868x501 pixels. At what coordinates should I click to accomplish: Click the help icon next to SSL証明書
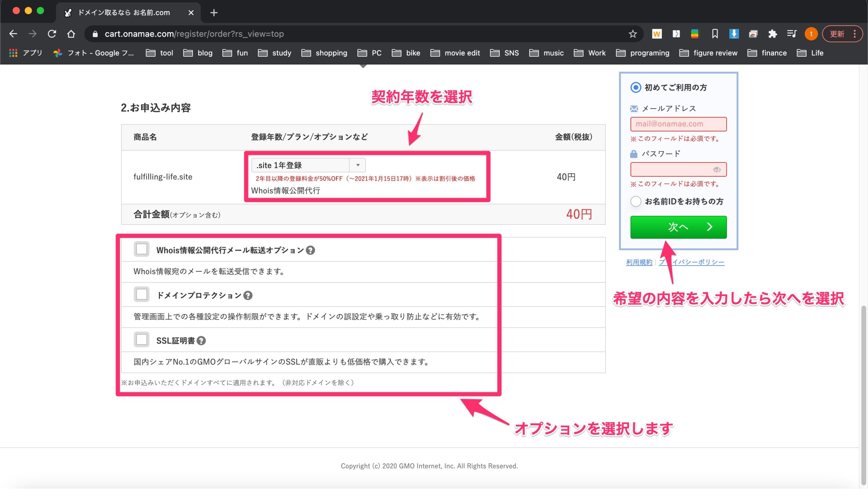click(x=201, y=341)
